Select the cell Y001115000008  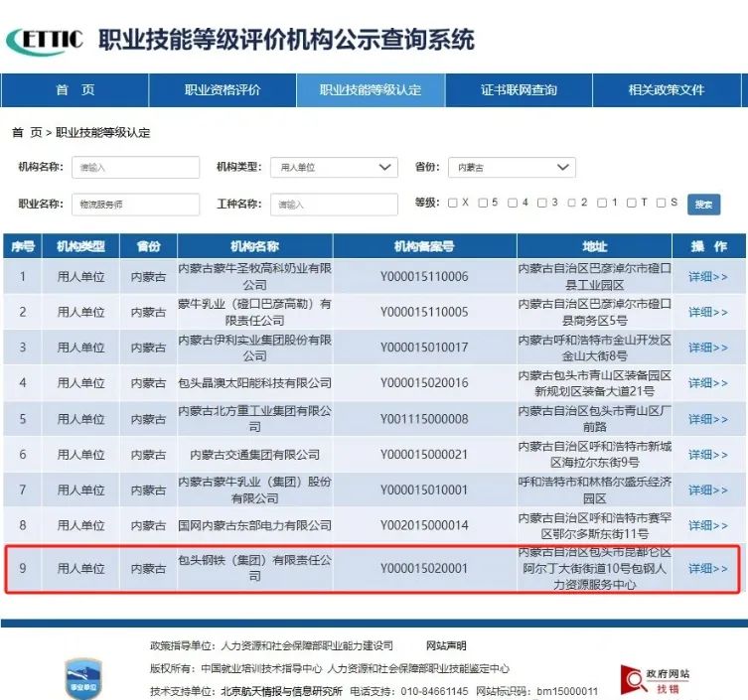[x=424, y=419]
